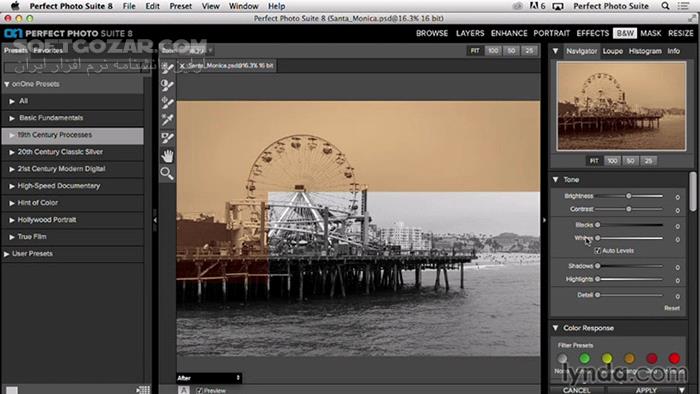Adjust the Brightness slider handle
This screenshot has width=700, height=394.
[x=629, y=196]
